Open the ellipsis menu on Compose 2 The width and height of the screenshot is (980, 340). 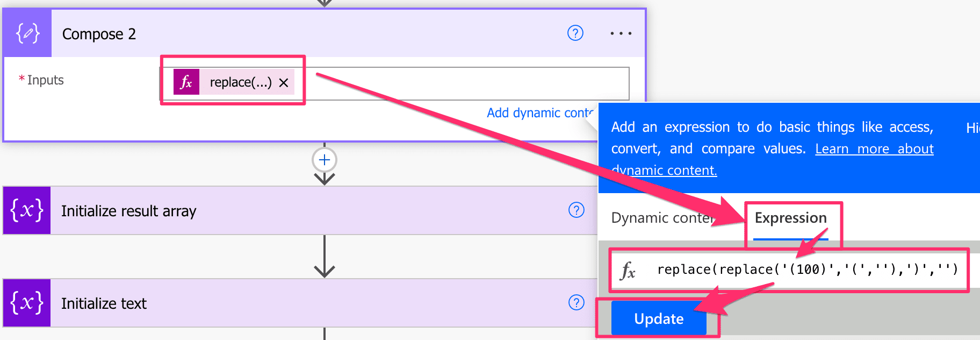pos(621,33)
